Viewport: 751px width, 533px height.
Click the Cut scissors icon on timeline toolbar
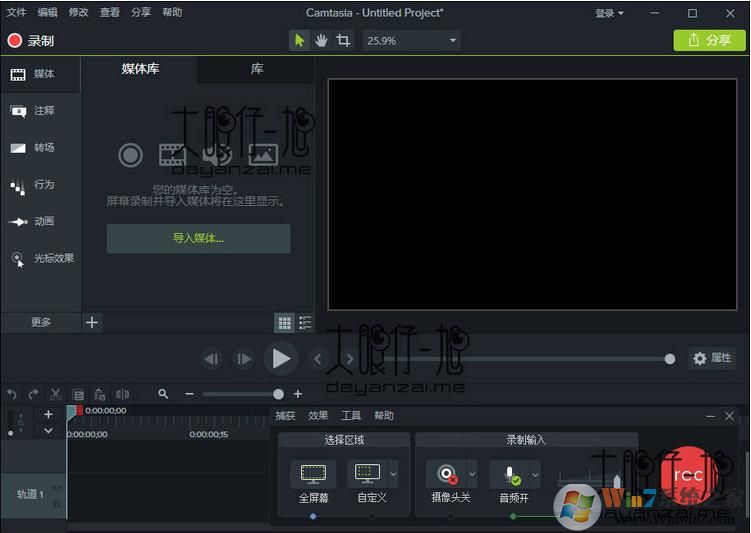coord(55,395)
